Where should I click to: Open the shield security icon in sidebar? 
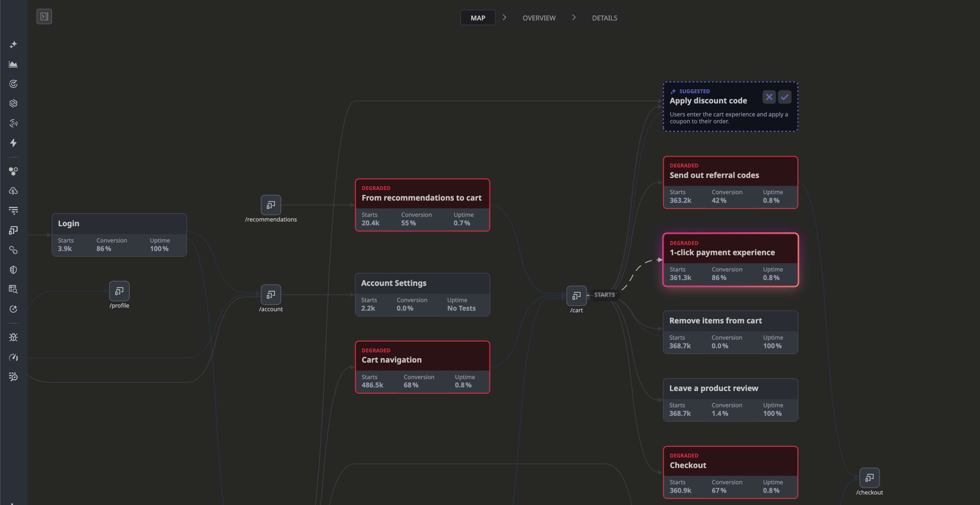[x=13, y=270]
